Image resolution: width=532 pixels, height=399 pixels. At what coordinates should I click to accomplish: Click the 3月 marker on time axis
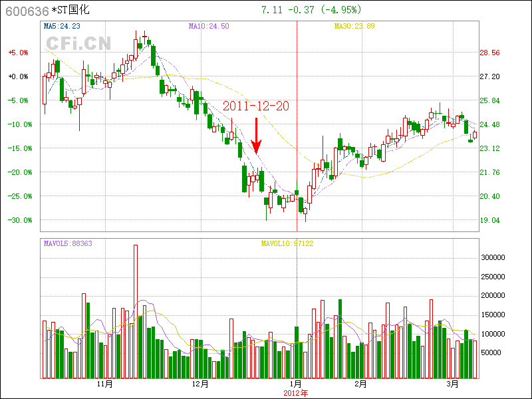coord(453,384)
